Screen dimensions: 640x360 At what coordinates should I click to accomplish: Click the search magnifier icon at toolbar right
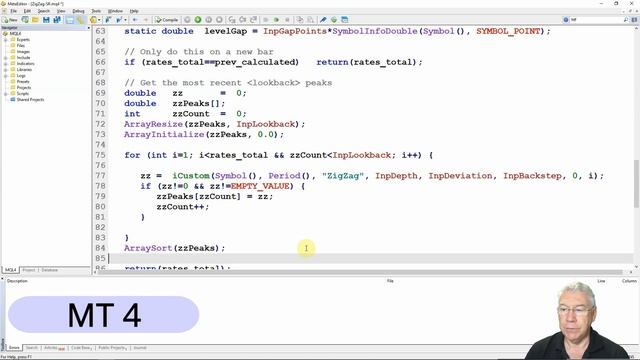pyautogui.click(x=626, y=20)
